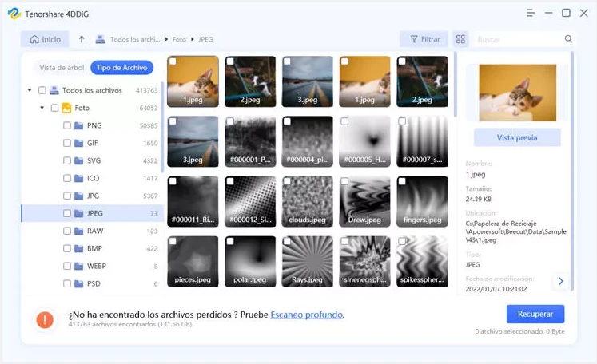Go up one level with the up arrow
Viewport: 597px width, 364px height.
click(82, 39)
